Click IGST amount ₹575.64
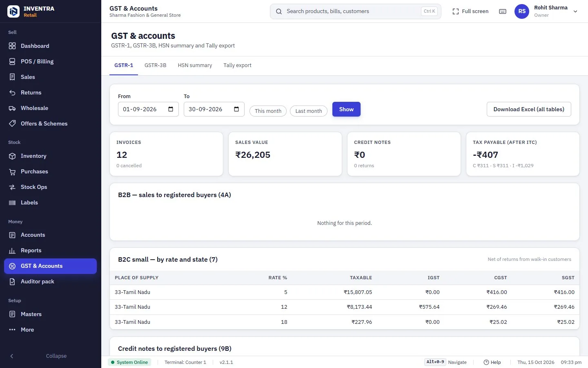The image size is (588, 368). [x=429, y=307]
